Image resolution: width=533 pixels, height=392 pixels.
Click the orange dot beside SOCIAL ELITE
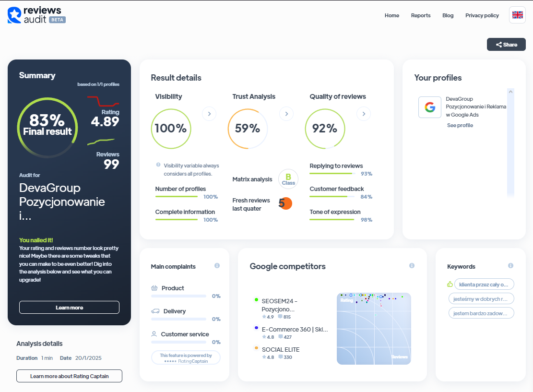point(256,348)
